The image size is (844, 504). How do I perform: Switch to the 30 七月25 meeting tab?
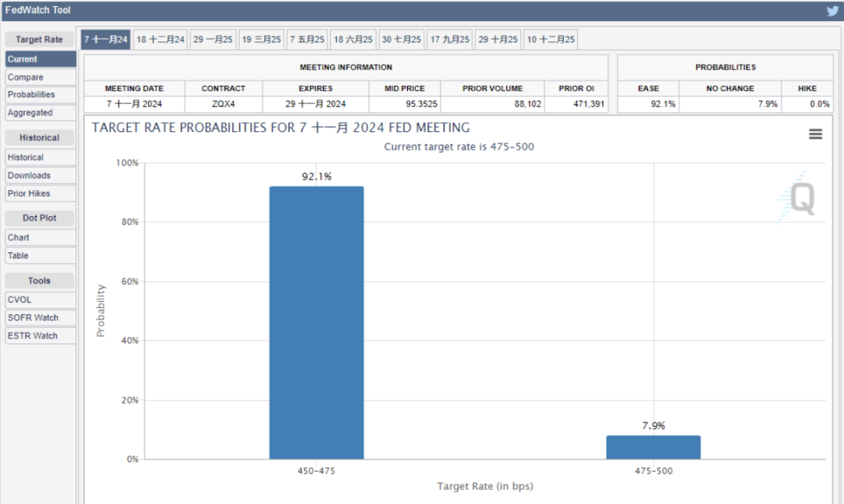click(x=402, y=39)
